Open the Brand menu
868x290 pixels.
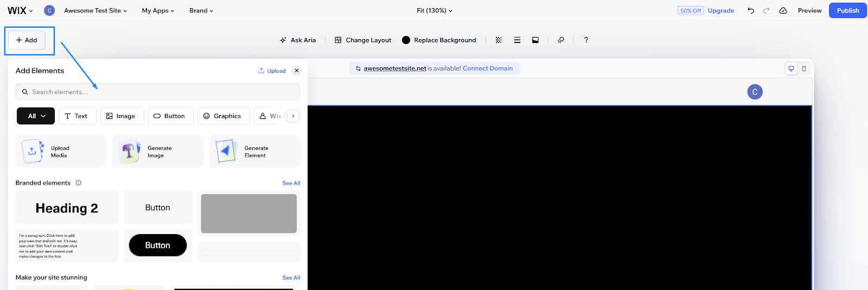pyautogui.click(x=201, y=10)
